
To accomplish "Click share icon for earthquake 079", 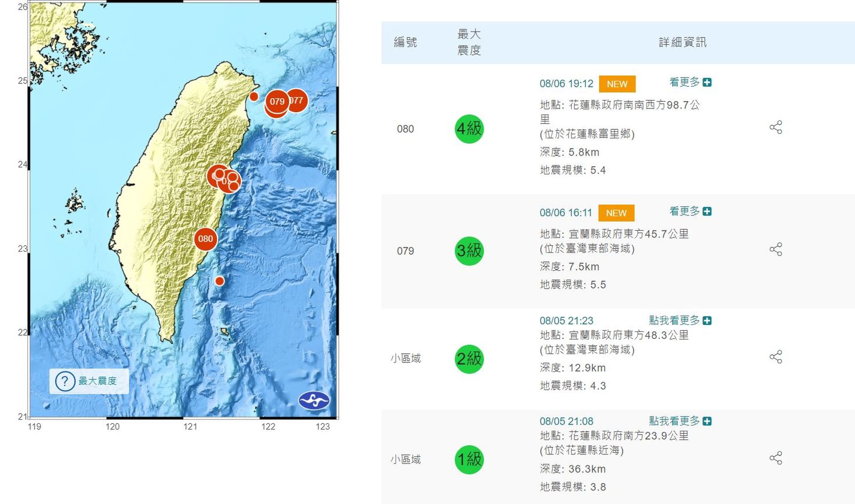I will pos(775,250).
